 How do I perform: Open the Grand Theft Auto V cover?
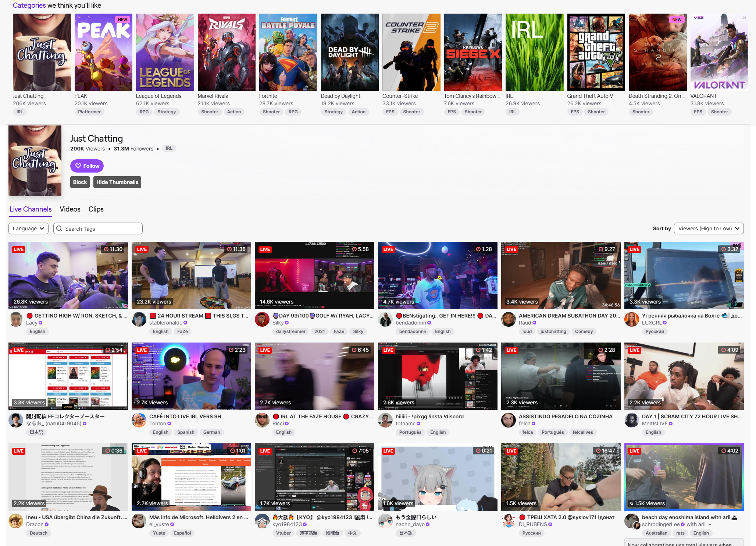596,52
